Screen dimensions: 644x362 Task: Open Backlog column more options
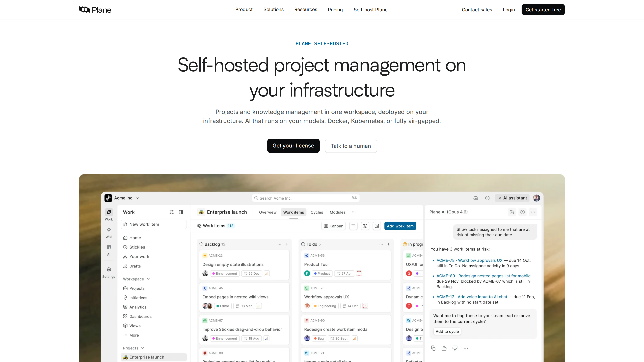tap(279, 244)
